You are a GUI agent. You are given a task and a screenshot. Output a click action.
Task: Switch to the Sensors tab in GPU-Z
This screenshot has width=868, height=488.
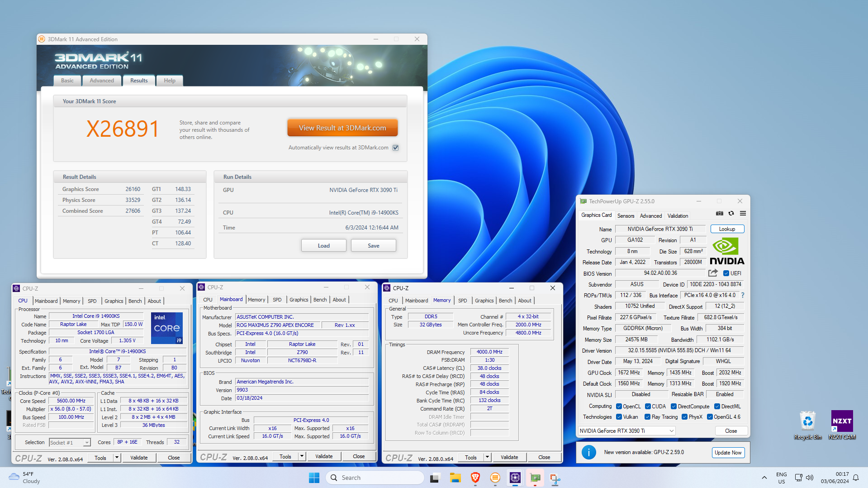(626, 216)
